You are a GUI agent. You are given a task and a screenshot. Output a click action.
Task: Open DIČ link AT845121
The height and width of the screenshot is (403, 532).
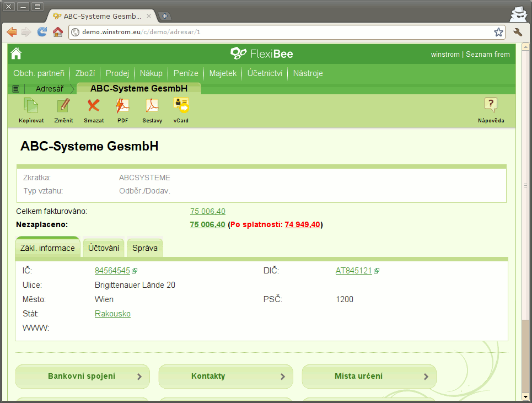coord(354,271)
